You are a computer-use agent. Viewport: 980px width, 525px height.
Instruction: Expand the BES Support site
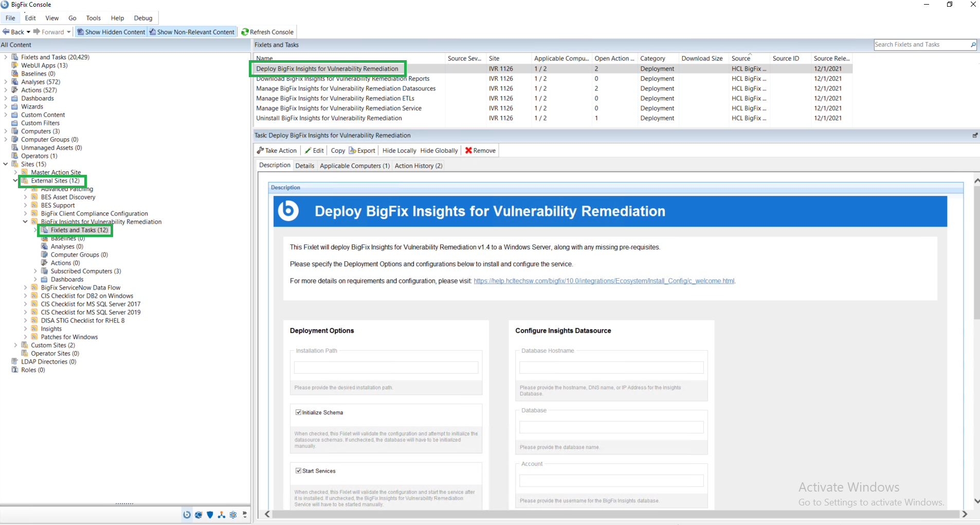point(25,205)
